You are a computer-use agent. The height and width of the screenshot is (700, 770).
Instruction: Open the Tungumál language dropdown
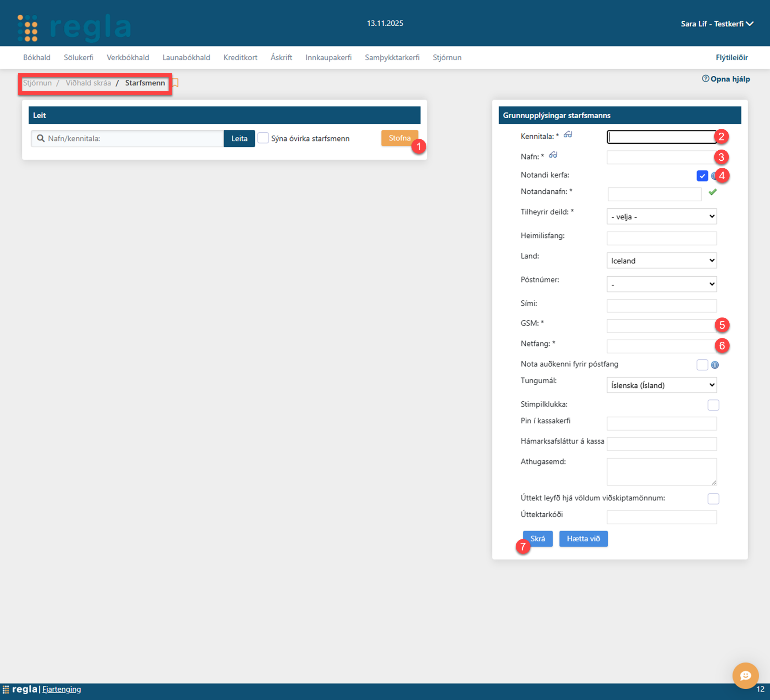tap(661, 385)
